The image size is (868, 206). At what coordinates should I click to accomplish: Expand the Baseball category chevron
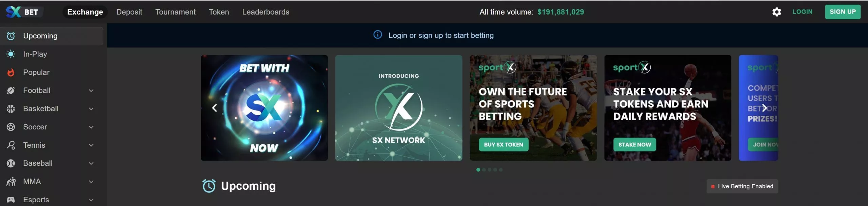pos(91,164)
